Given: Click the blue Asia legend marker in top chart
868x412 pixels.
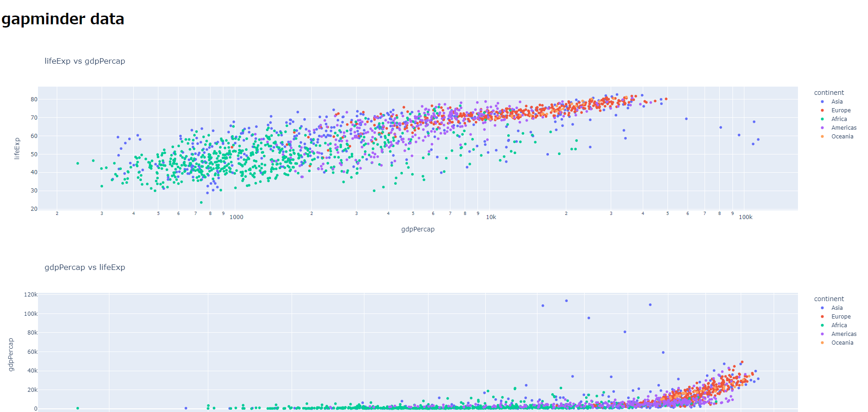Looking at the screenshot, I should click(822, 102).
